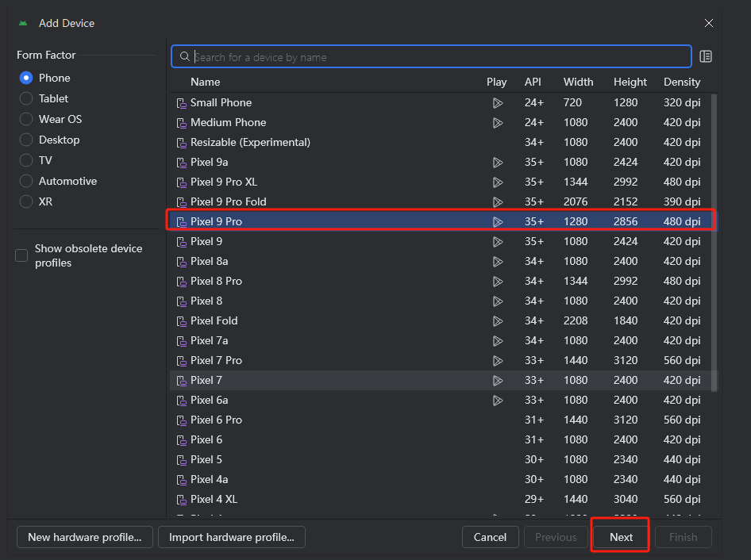Screen dimensions: 751x560
Task: Click Play Store icon in Medium Phone row
Action: (x=498, y=123)
